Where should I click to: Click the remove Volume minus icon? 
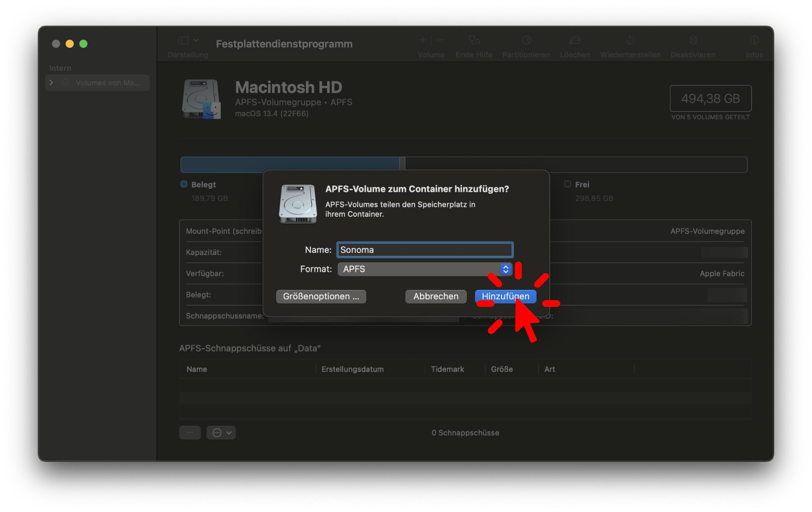point(440,41)
